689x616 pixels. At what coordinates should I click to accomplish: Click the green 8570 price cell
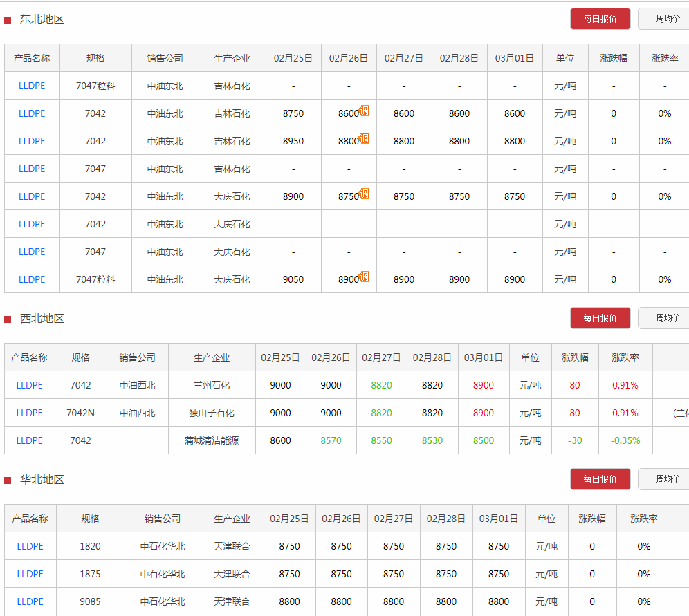(331, 441)
